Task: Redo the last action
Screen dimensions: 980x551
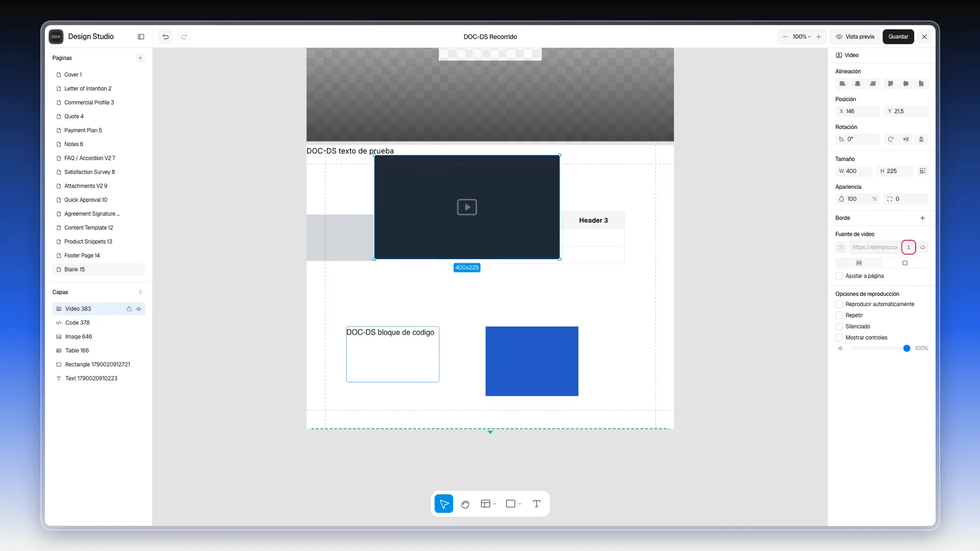Action: point(184,37)
